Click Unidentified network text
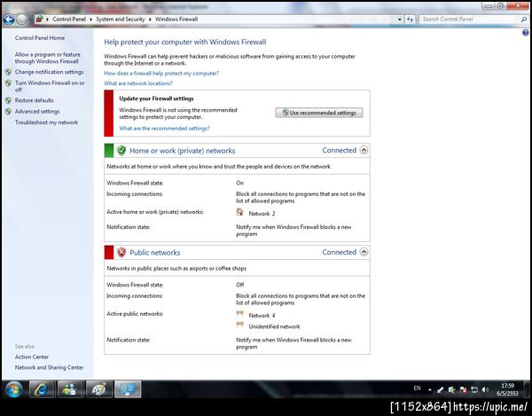Image resolution: width=532 pixels, height=416 pixels. point(275,326)
